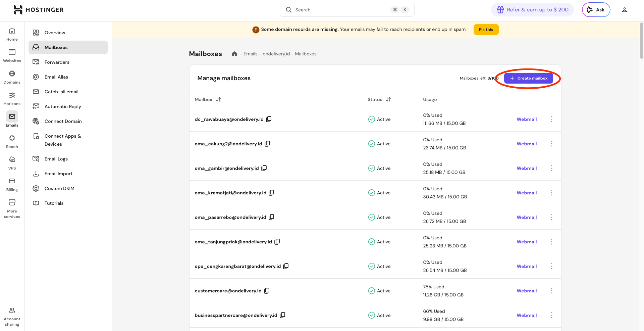Copy the customercare@ondelivery.id email address
The width and height of the screenshot is (644, 331).
click(x=267, y=291)
